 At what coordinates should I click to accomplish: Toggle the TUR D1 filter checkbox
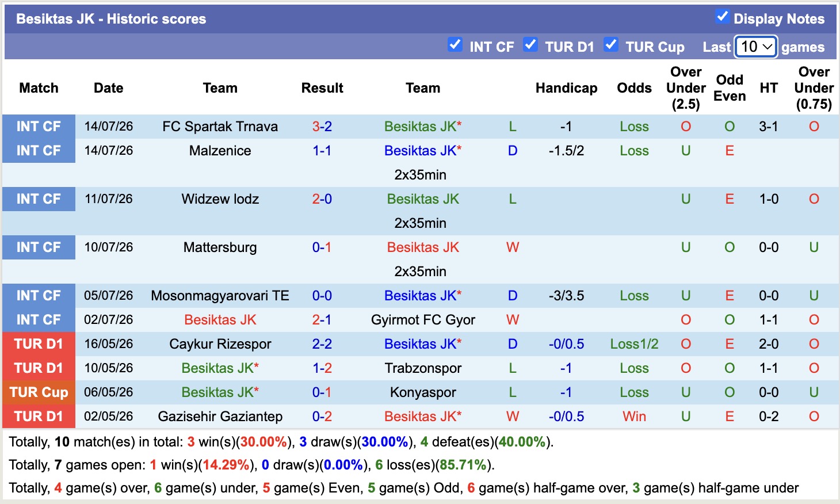tap(530, 44)
